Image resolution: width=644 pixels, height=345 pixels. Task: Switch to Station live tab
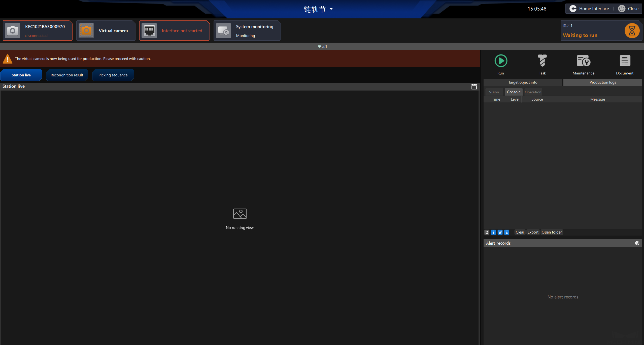point(21,75)
